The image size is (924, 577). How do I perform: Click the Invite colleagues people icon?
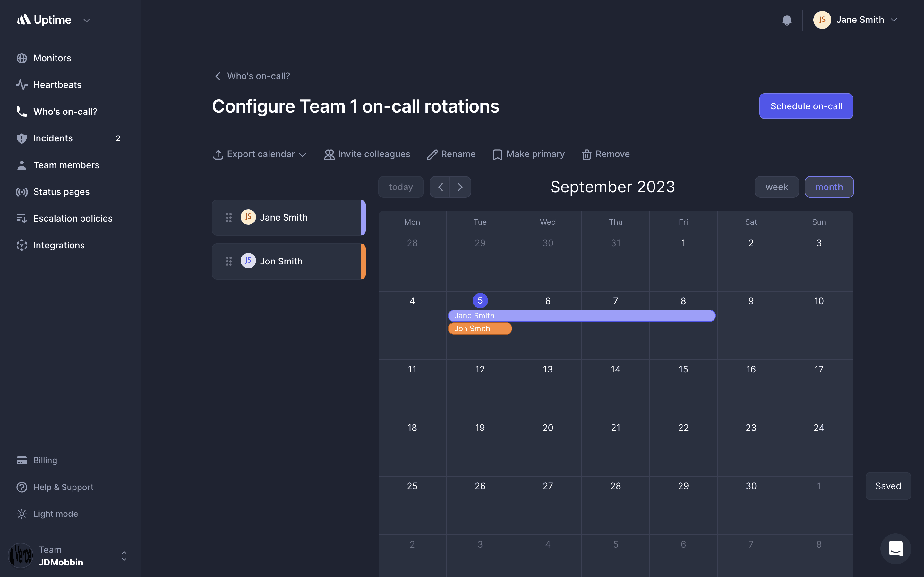point(329,155)
